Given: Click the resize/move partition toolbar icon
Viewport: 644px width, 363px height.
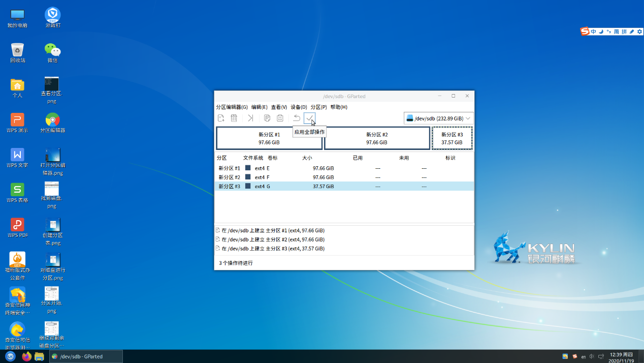Looking at the screenshot, I should point(250,118).
